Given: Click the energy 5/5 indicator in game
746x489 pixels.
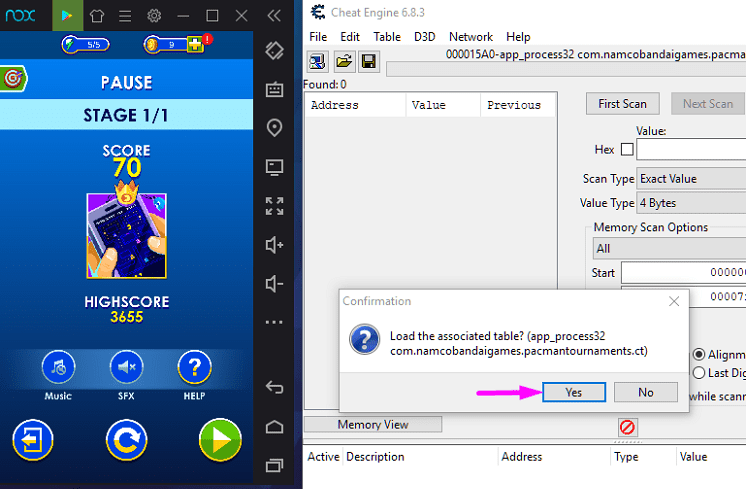Looking at the screenshot, I should point(86,45).
